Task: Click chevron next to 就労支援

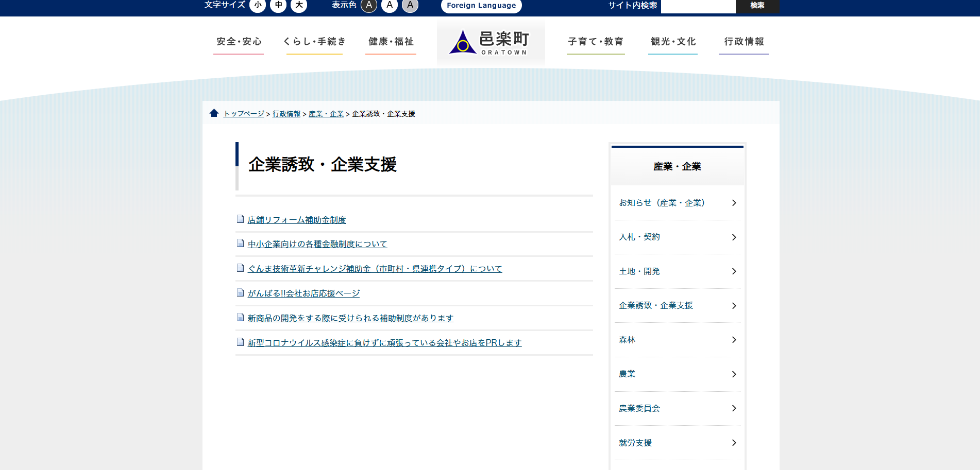Action: point(734,443)
